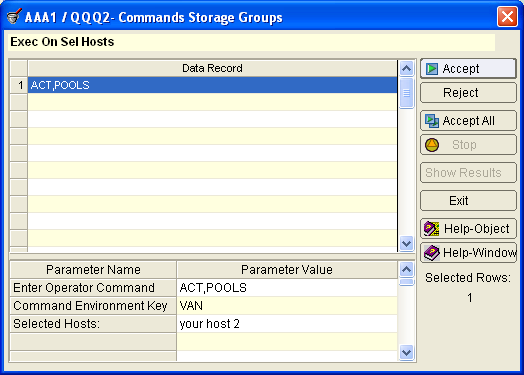Reject the selected command
Image resolution: width=524 pixels, height=375 pixels.
[468, 93]
